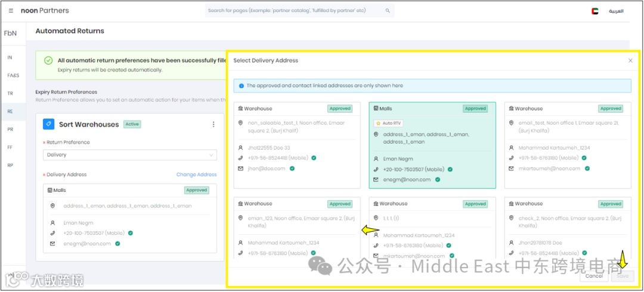Screen dimensions: 644x292
Task: Select the Malls address_1_eman address card
Action: 432,145
